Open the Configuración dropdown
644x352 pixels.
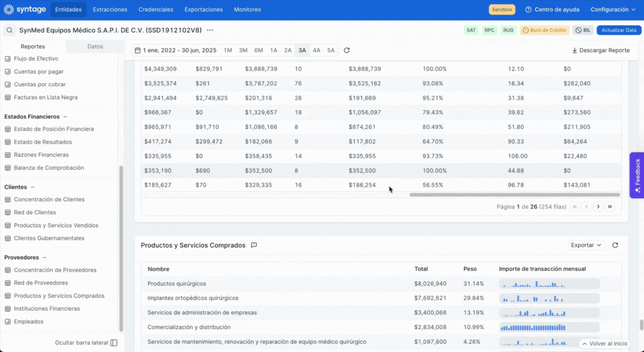(613, 10)
